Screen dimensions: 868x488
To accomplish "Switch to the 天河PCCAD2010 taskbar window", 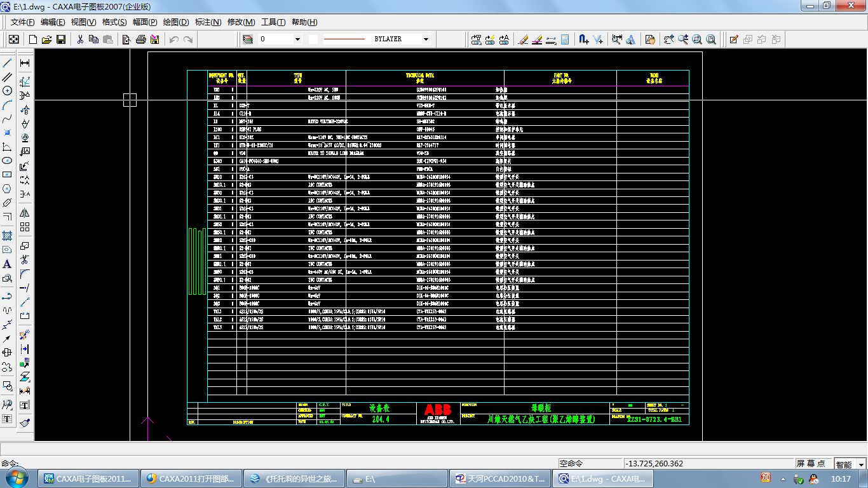I will [500, 478].
